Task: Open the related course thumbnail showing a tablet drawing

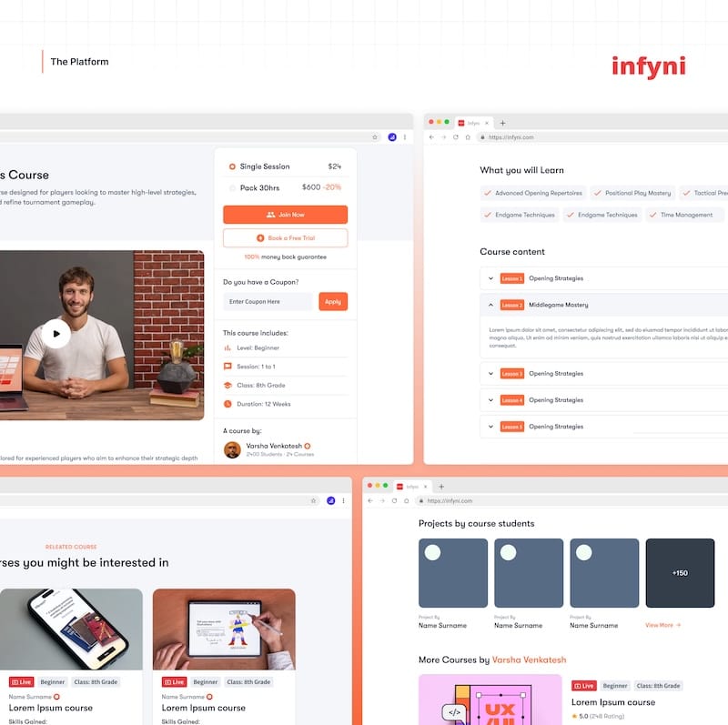Action: coord(224,629)
